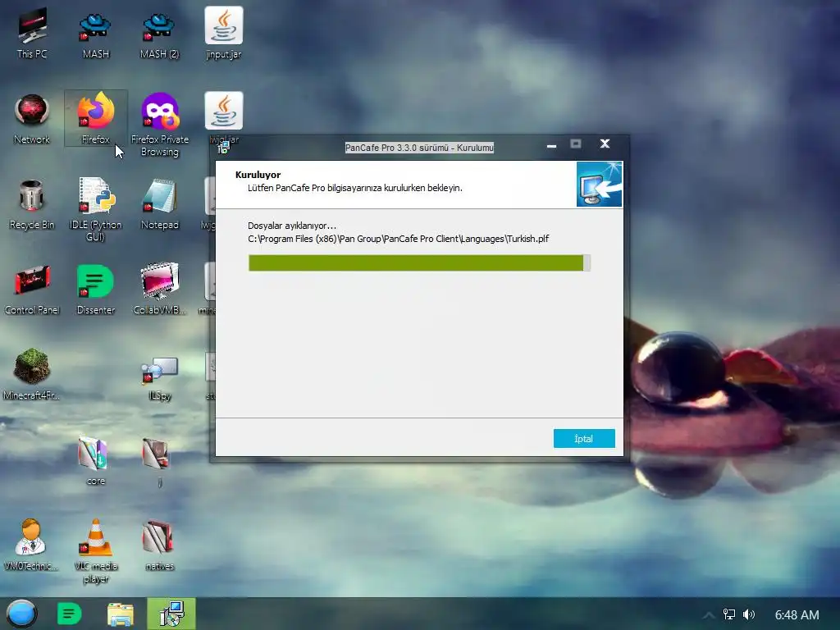Image resolution: width=840 pixels, height=630 pixels.
Task: Select the natives archive icon
Action: [160, 546]
